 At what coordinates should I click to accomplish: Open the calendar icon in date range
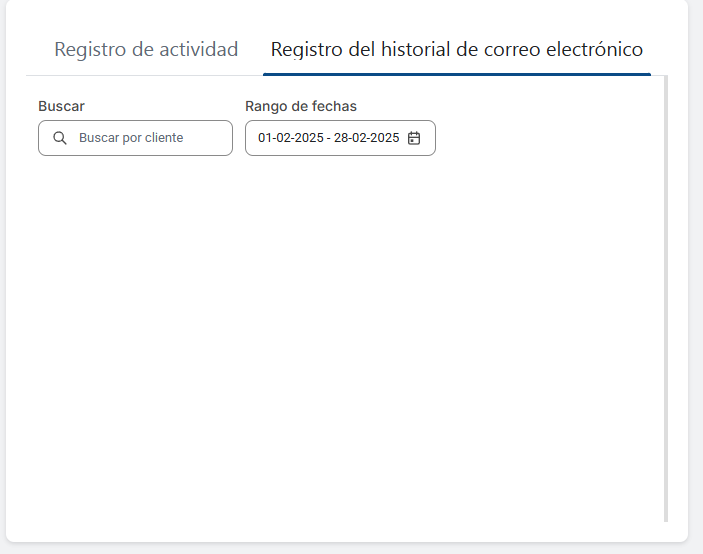pyautogui.click(x=414, y=138)
